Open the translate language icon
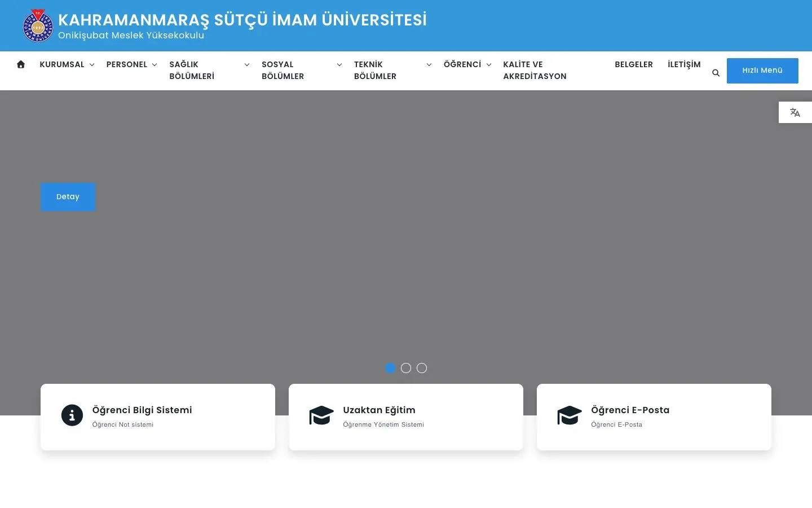This screenshot has width=812, height=508. 795,112
